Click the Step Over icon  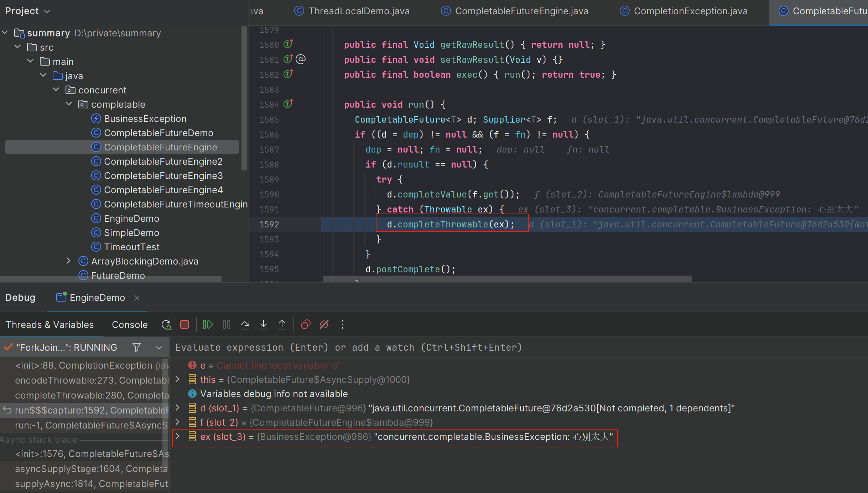tap(245, 324)
